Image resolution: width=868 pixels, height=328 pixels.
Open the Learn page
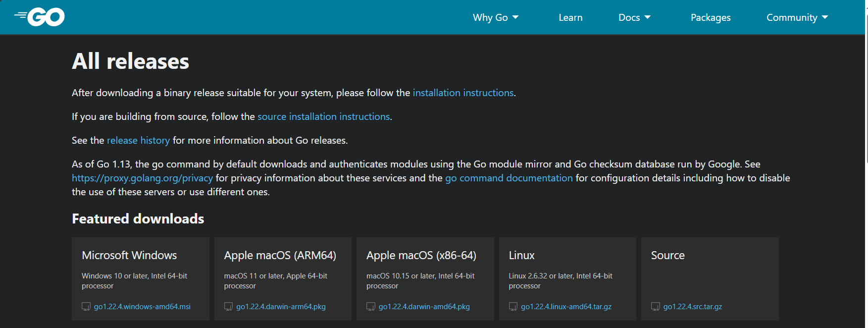[570, 17]
